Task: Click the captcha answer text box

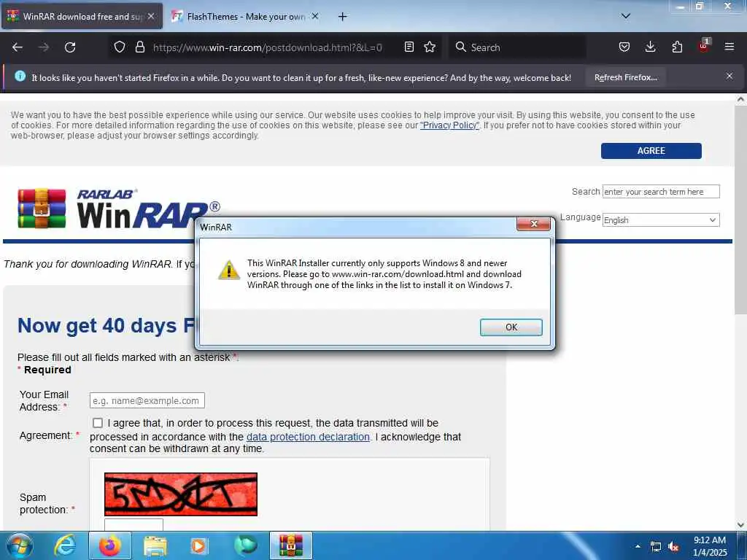Action: [134, 524]
